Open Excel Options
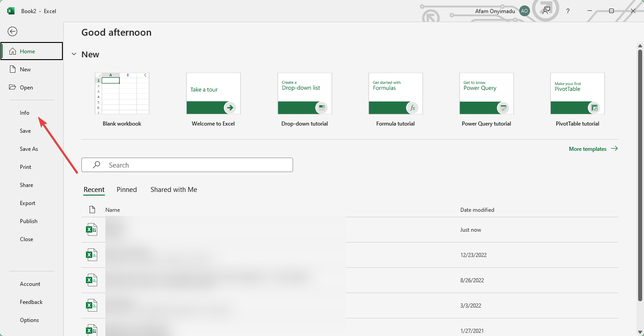644x336 pixels. click(x=32, y=320)
